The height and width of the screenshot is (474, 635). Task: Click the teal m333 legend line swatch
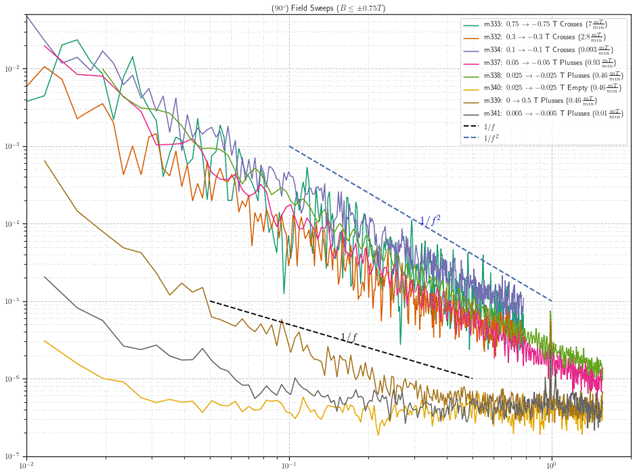[x=473, y=23]
